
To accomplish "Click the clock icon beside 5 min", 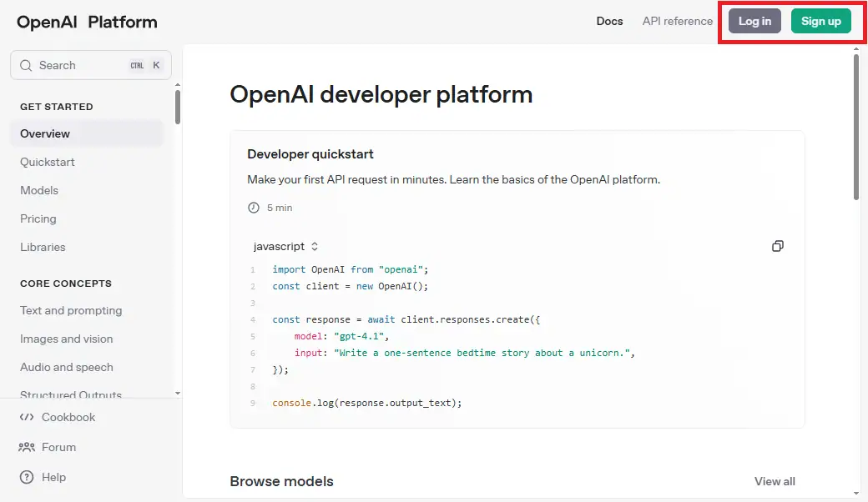I will [254, 207].
